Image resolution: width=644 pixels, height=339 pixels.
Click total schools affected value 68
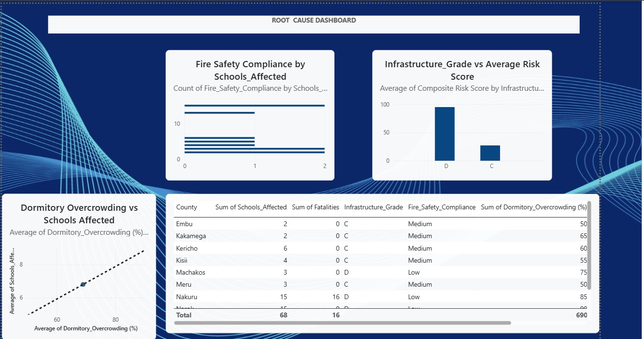[x=283, y=315]
